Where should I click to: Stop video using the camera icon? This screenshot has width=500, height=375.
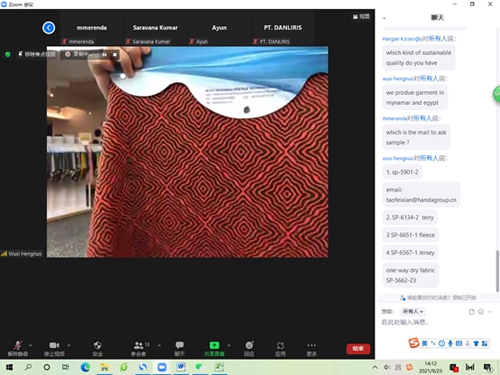click(54, 345)
